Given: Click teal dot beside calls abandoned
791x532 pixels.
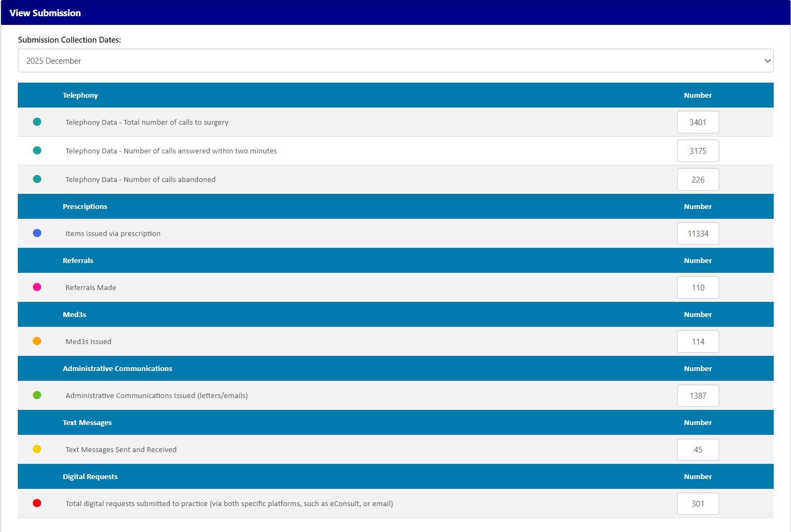Looking at the screenshot, I should coord(37,179).
